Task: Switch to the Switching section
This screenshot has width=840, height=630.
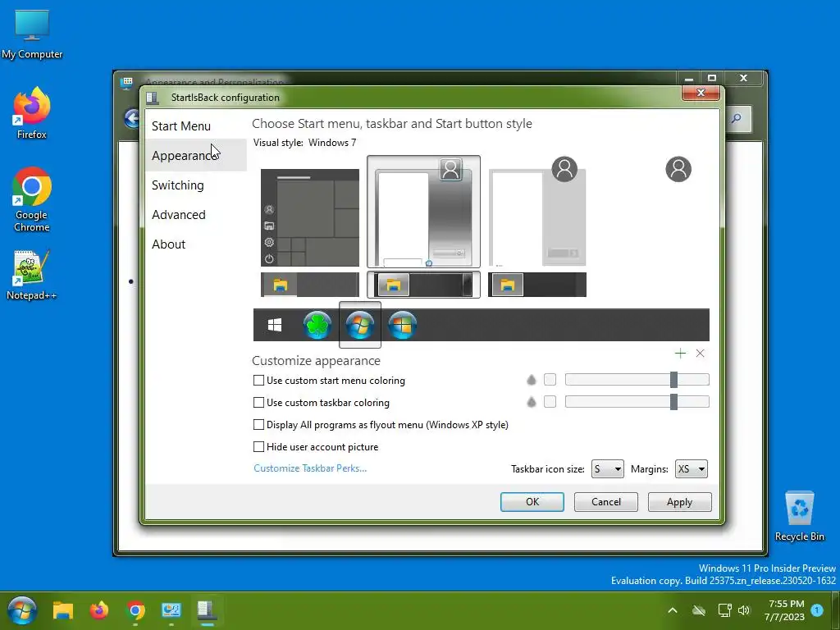Action: point(178,185)
